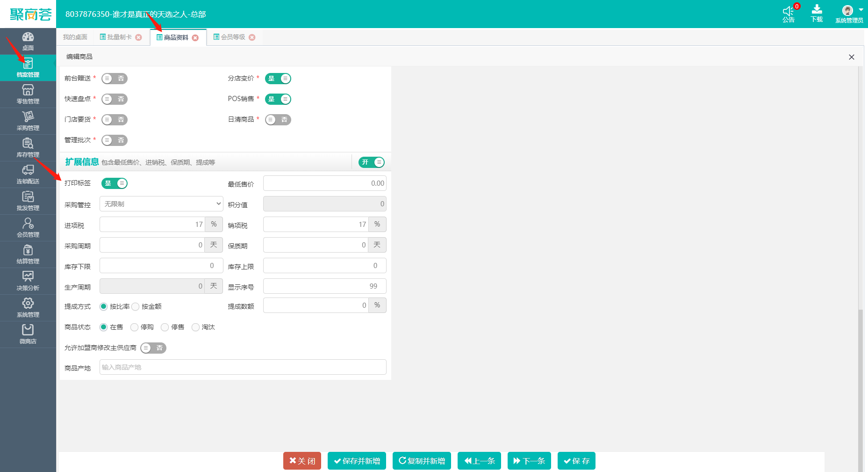Click the 保存 button
Screen dimensions: 868x472
click(576, 461)
